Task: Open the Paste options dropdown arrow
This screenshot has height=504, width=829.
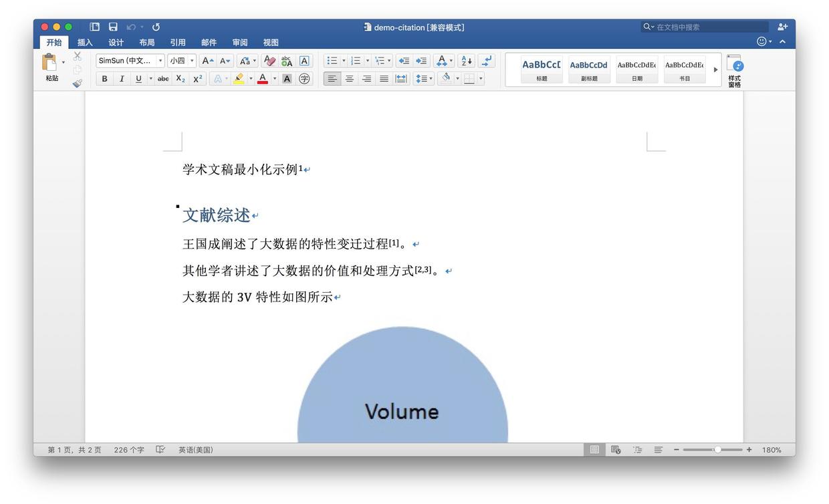Action: 64,63
